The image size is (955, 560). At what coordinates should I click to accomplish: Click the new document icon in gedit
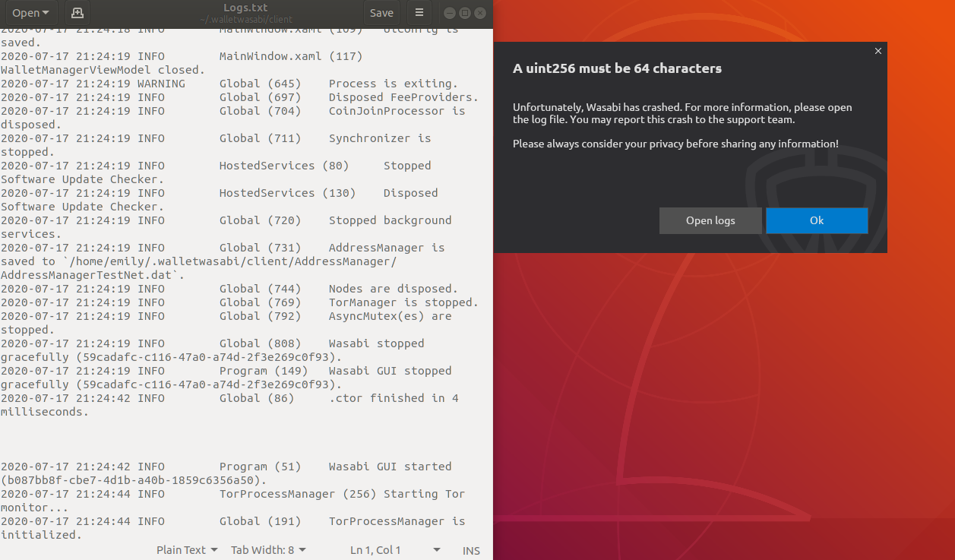tap(76, 12)
